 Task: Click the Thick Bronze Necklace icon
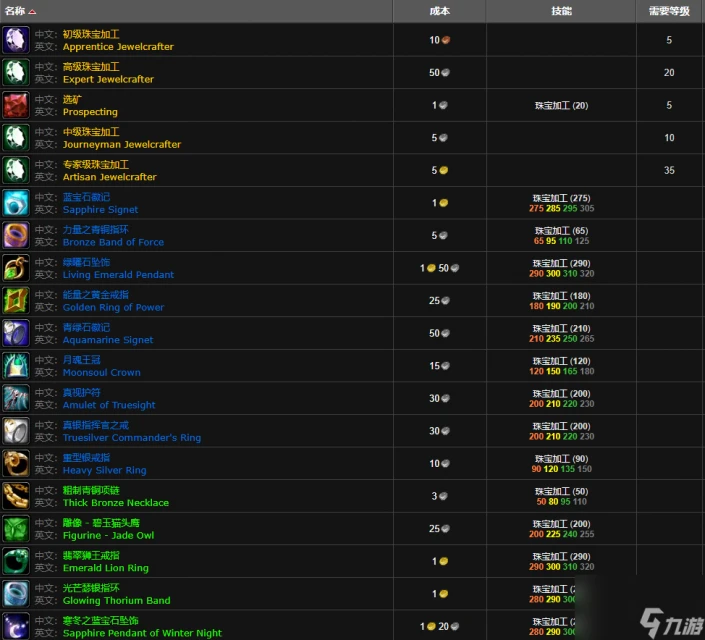tap(15, 496)
